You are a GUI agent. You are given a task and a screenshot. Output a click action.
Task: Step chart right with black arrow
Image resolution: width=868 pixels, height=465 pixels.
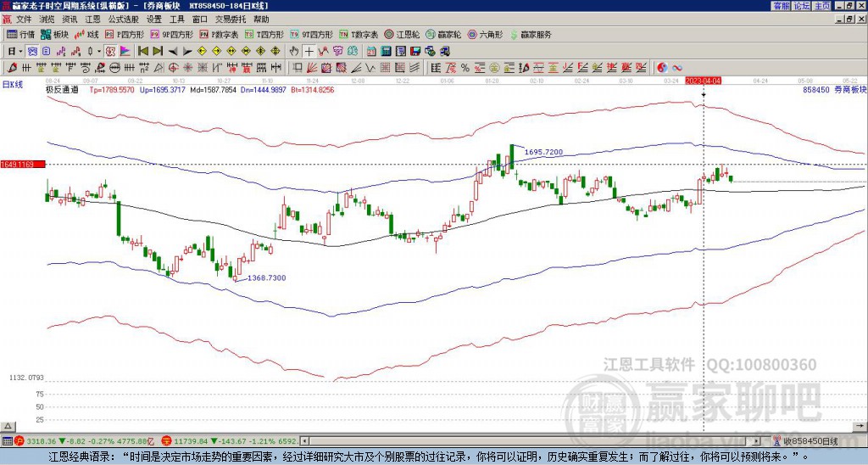[x=187, y=52]
